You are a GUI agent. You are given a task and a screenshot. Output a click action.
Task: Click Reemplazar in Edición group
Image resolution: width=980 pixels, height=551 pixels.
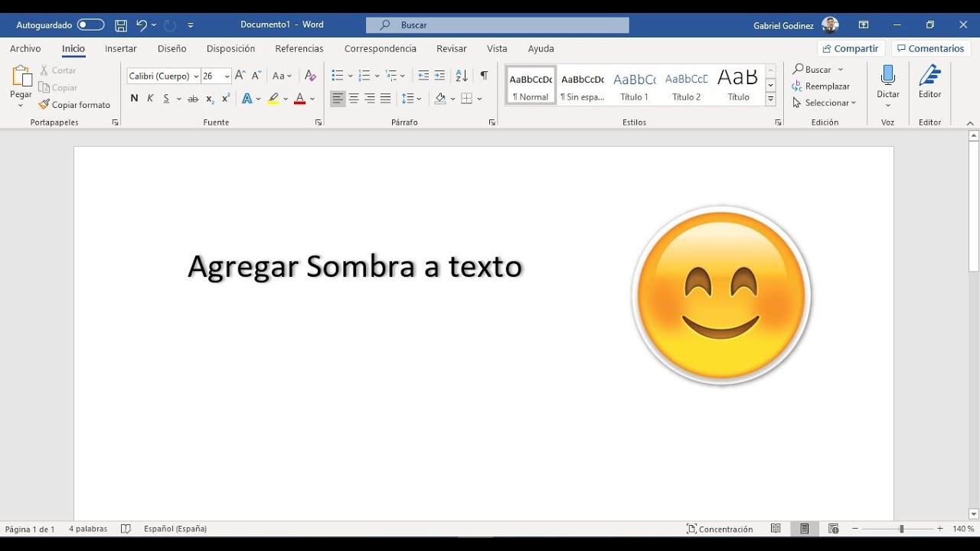click(821, 86)
